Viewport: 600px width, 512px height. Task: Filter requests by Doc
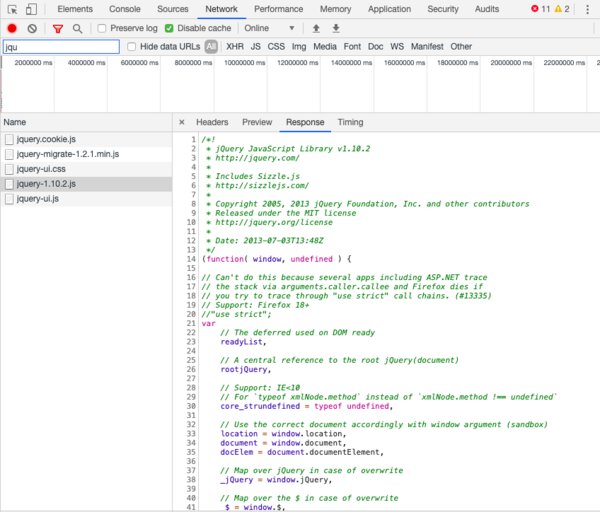(375, 47)
